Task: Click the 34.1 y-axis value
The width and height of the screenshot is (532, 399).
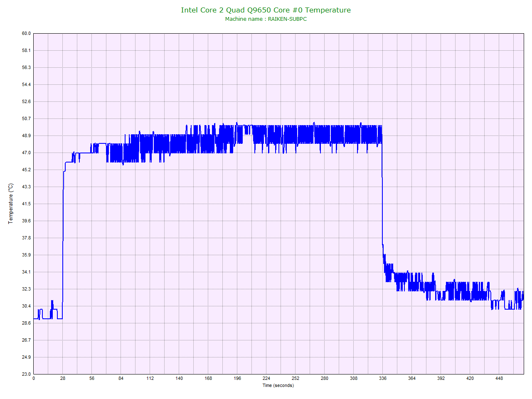Action: 26,272
